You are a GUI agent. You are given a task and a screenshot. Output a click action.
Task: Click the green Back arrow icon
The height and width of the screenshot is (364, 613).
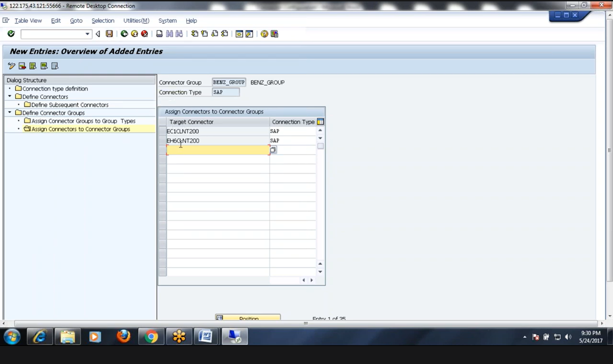tap(124, 34)
